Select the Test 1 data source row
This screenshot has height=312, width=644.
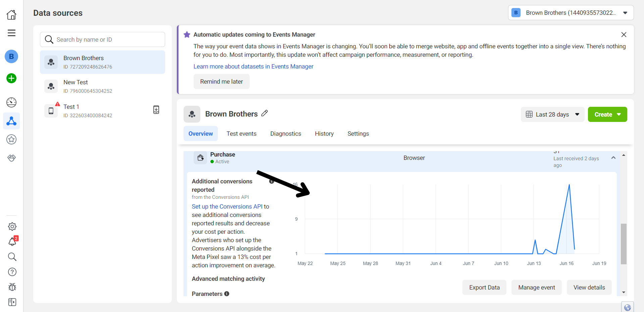tap(102, 111)
